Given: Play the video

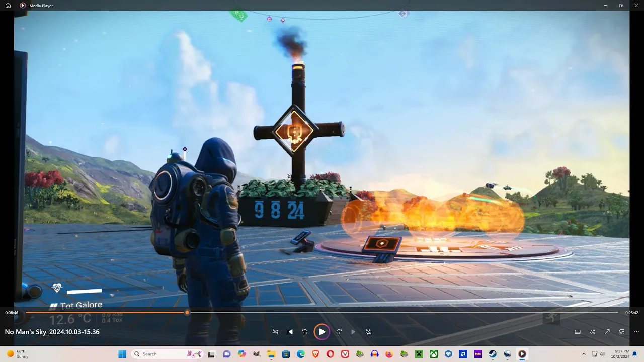Looking at the screenshot, I should tap(321, 332).
